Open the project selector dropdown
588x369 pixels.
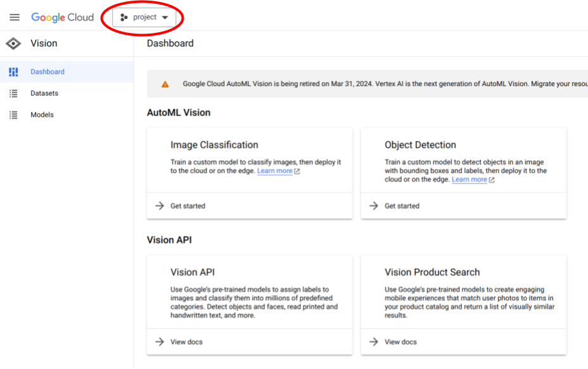[x=144, y=18]
